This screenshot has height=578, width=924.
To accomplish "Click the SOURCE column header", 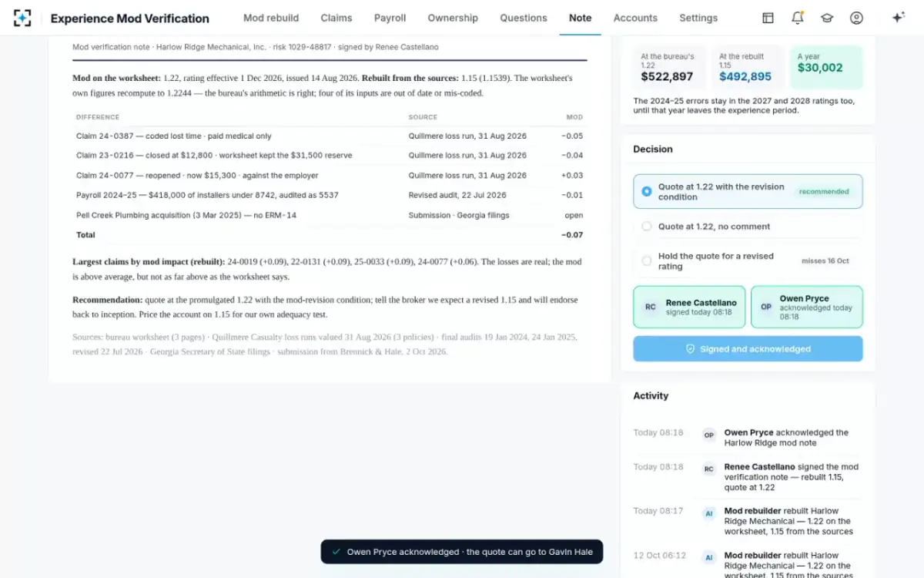I will (423, 117).
